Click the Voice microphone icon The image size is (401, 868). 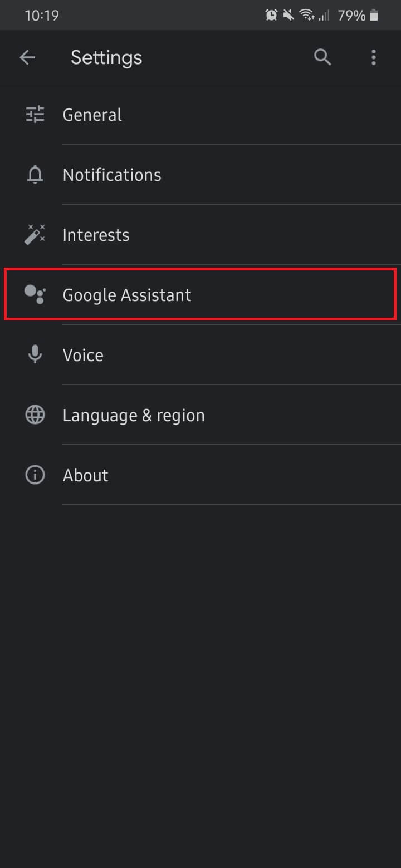(35, 354)
